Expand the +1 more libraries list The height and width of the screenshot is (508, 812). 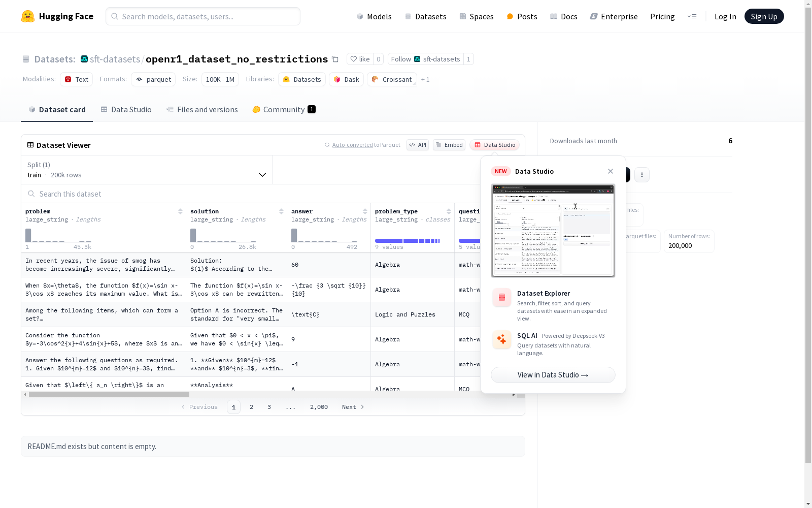(425, 79)
